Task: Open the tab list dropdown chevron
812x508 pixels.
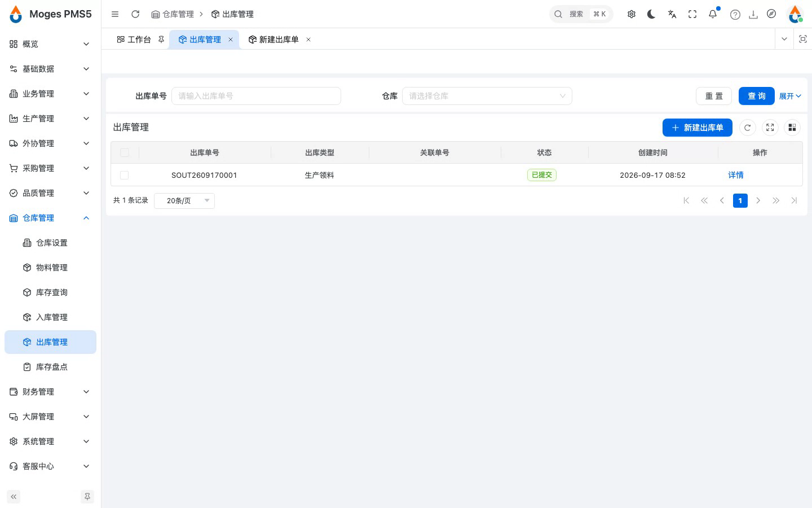Action: coord(784,39)
